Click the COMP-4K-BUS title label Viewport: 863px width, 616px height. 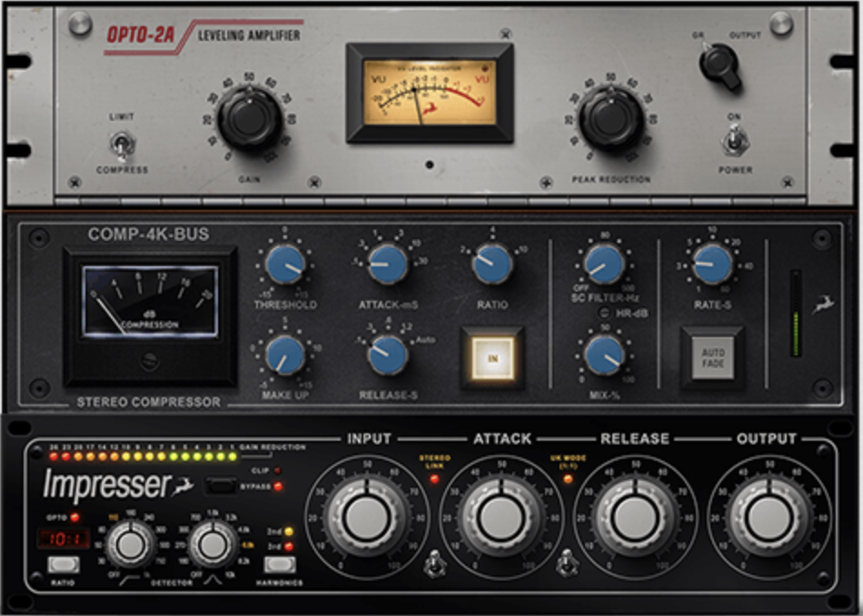(149, 234)
